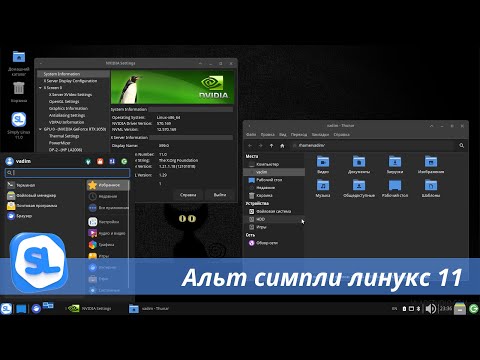The height and width of the screenshot is (360, 480).
Task: Select X Server Display Configuration
Action: 70,81
